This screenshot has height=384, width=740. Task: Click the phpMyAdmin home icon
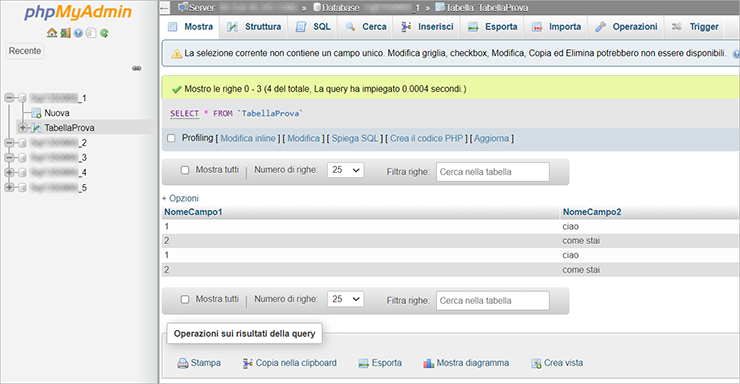[52, 33]
